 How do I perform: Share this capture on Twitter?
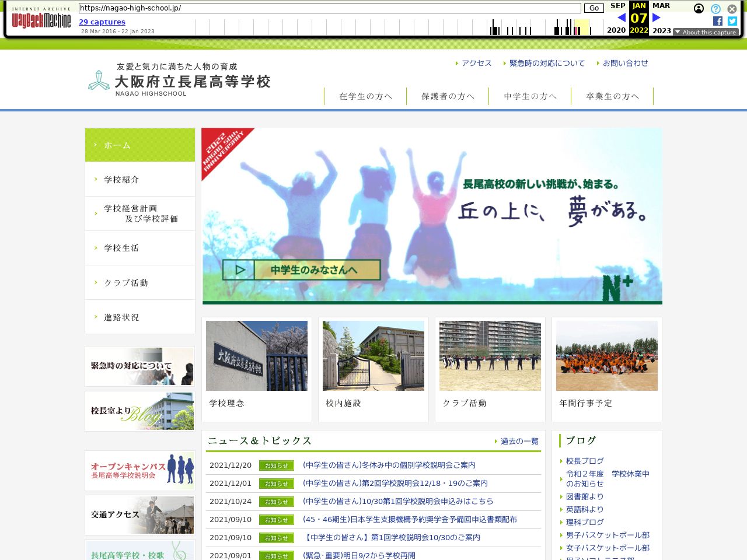(732, 21)
